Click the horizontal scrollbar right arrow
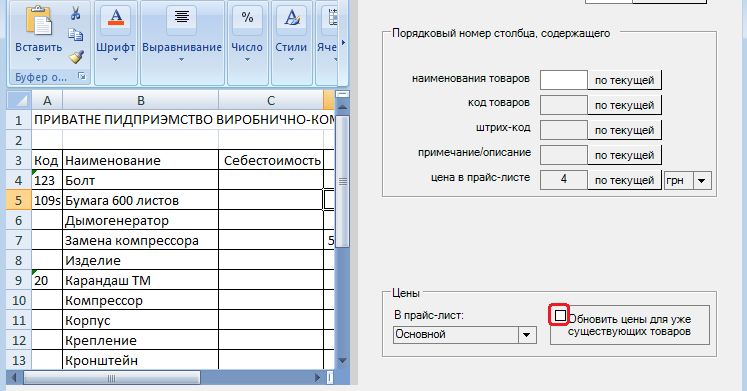747x391 pixels. (x=317, y=378)
